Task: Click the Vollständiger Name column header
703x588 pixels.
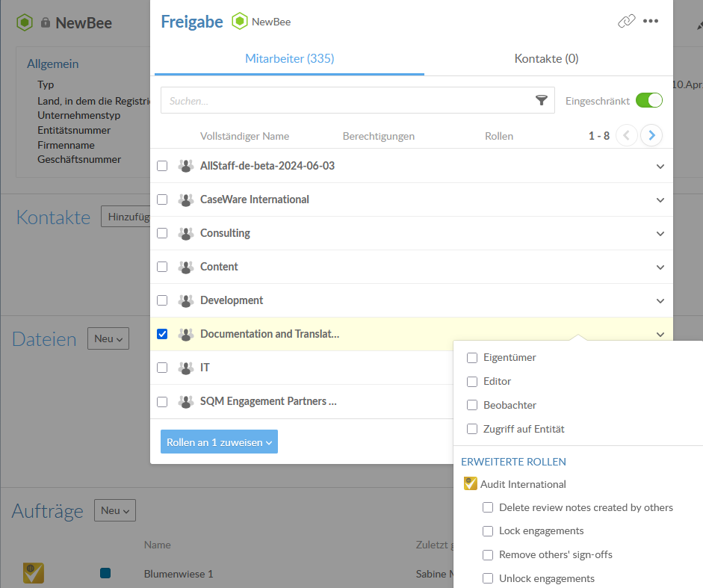Action: pos(244,136)
